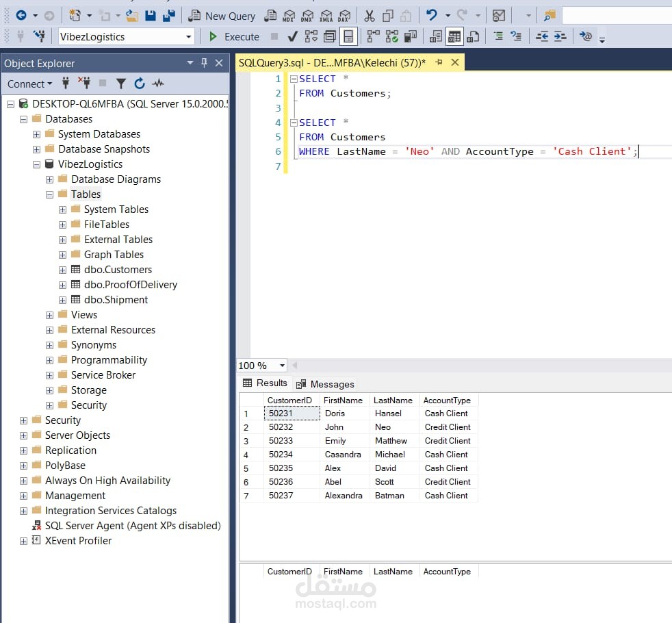Save the script using the Save icon
Screen dimensions: 672x623
coord(151,14)
